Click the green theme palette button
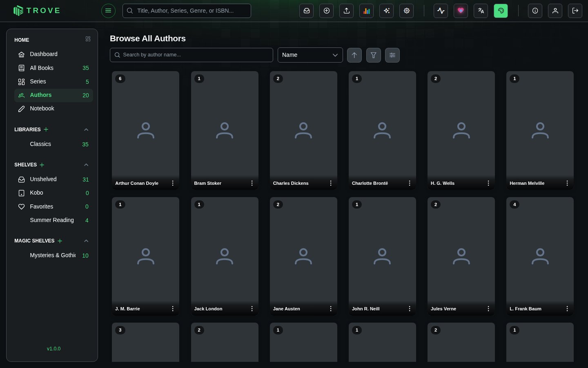 501,11
